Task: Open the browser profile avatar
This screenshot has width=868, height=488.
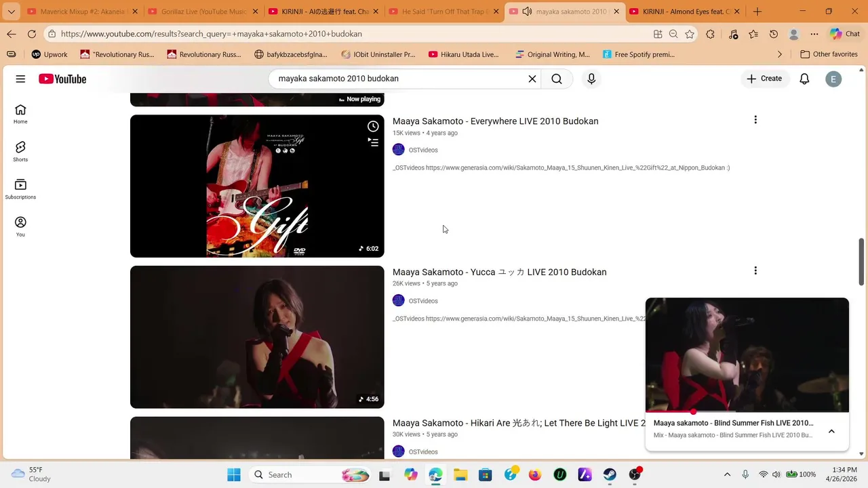Action: [x=794, y=34]
